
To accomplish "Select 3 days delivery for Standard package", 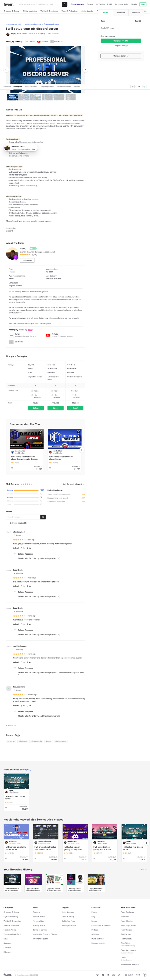I will [x=52, y=391].
